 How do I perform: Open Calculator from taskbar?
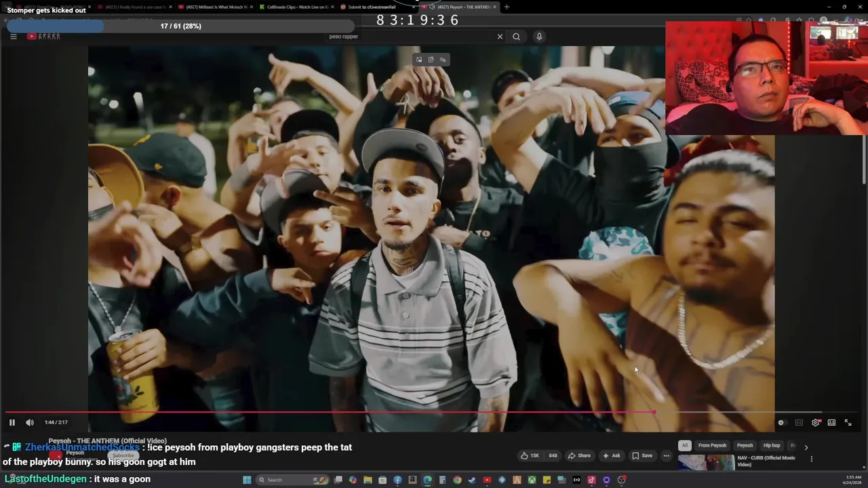click(x=442, y=480)
